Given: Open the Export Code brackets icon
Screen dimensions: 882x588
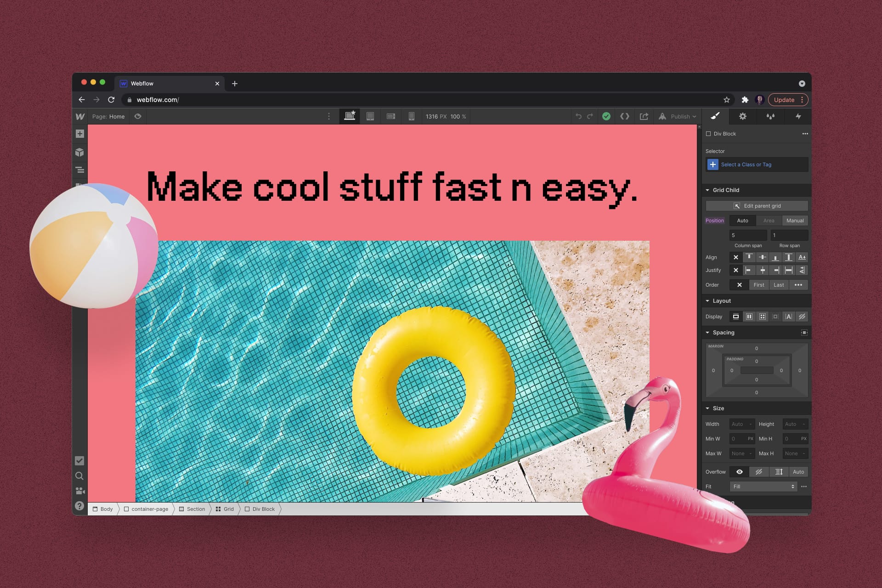Looking at the screenshot, I should 625,117.
